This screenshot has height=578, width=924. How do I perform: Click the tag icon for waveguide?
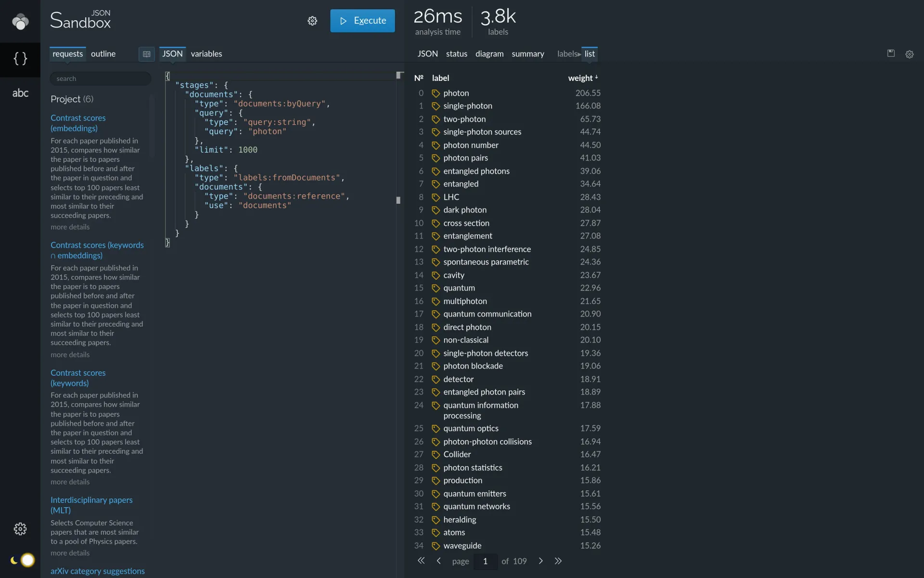(436, 546)
